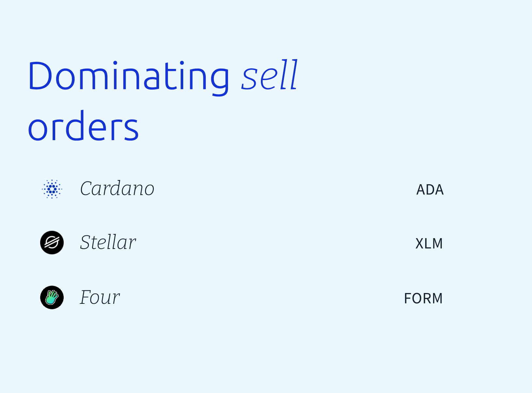Viewport: 532px width, 393px height.
Task: Open the Four coin name
Action: click(100, 297)
